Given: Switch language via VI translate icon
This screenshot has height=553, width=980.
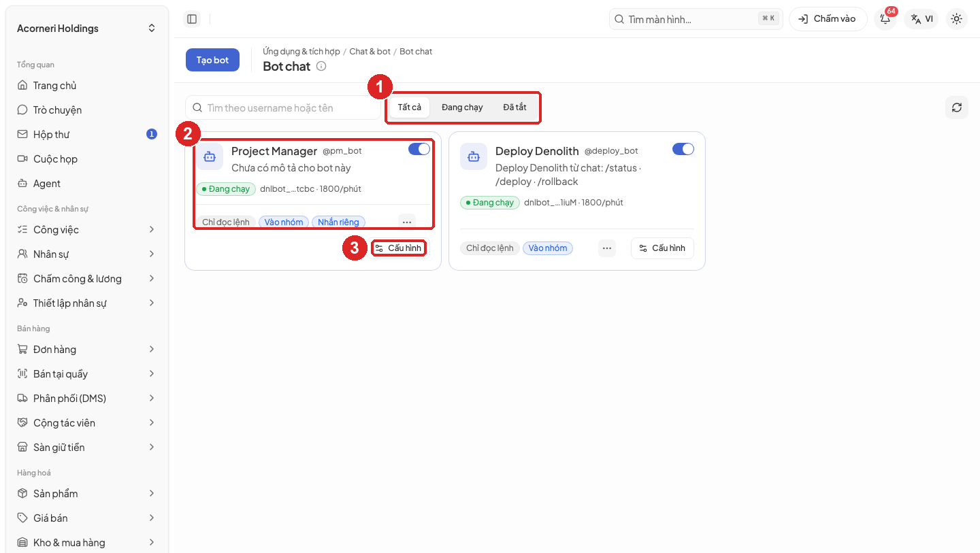Looking at the screenshot, I should pyautogui.click(x=921, y=19).
